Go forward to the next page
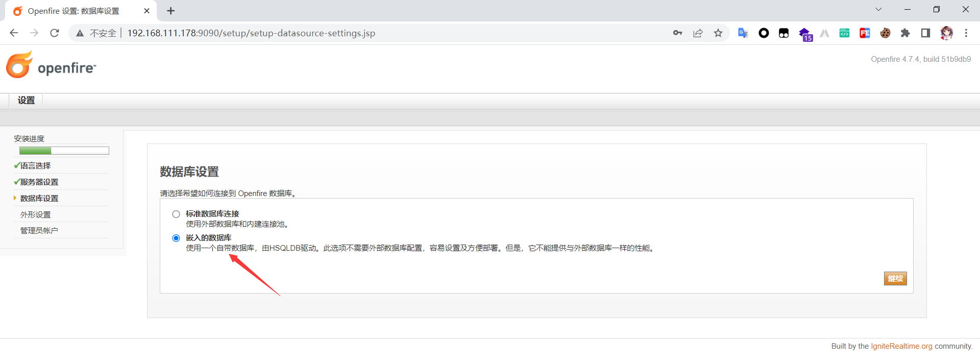980x362 pixels. [x=34, y=33]
